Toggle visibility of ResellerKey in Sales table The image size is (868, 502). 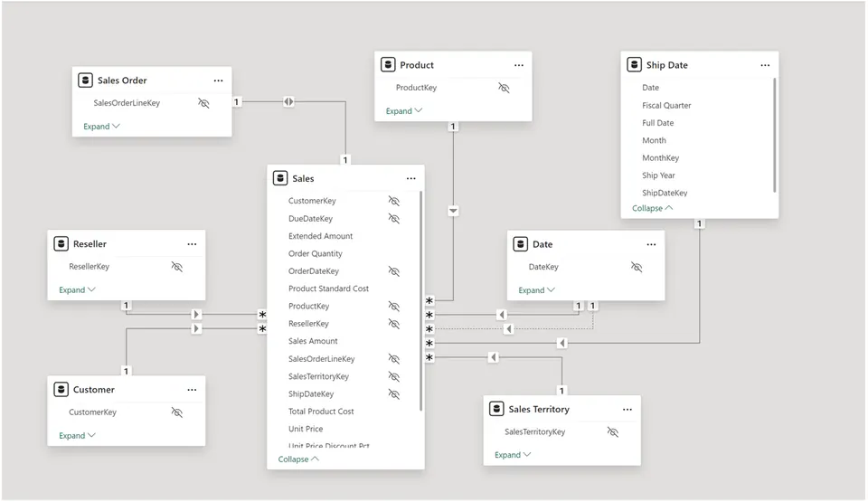point(393,324)
